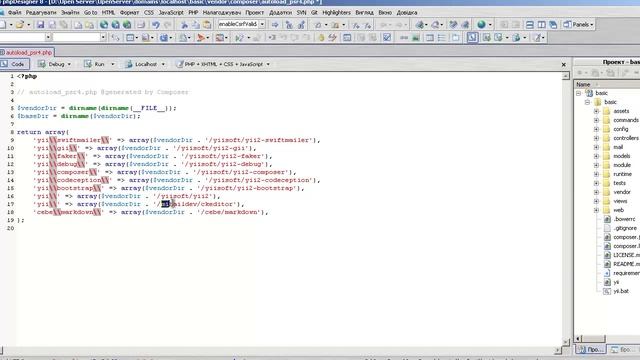Screen dimensions: 640x360
Task: Open the Panels dropdown
Action: (x=578, y=24)
